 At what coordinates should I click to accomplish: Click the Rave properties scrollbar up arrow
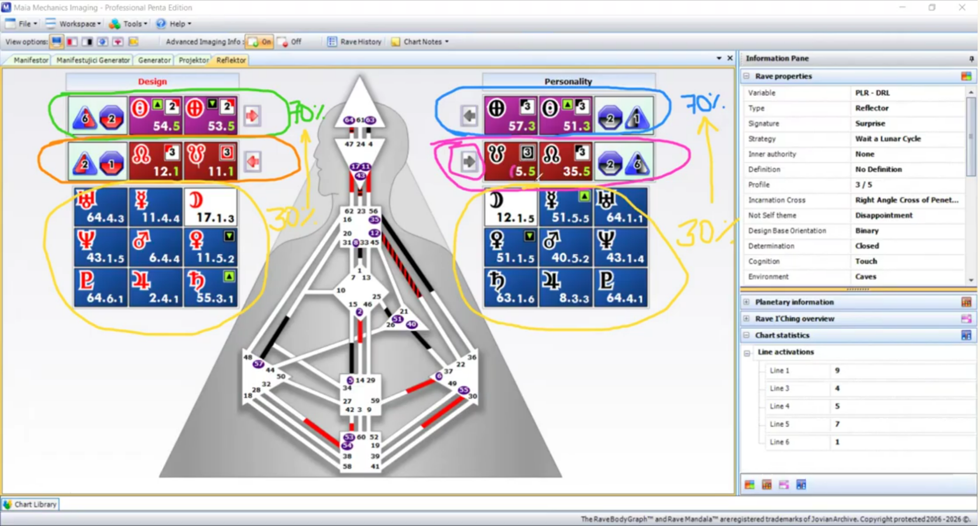tap(971, 92)
